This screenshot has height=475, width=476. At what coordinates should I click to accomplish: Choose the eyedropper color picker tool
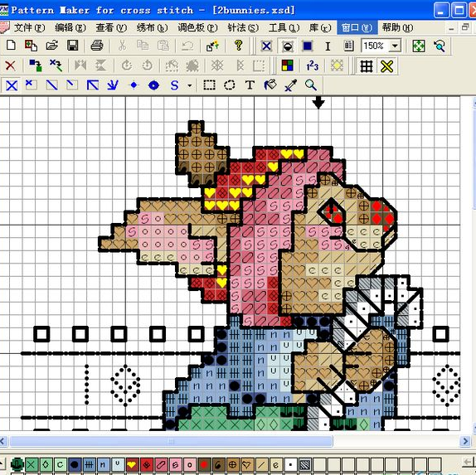point(290,85)
